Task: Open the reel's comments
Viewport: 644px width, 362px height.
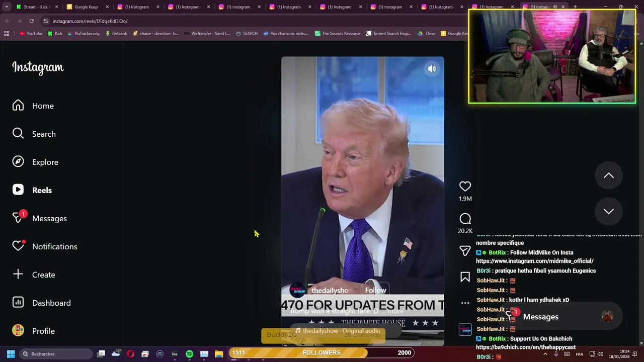Action: click(465, 219)
